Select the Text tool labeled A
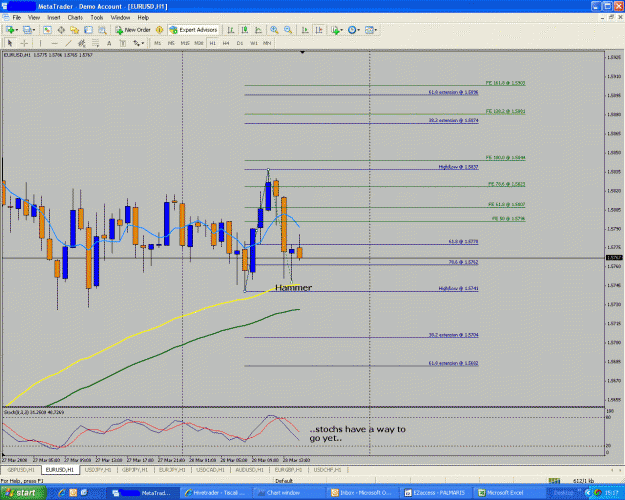625x500 pixels. (109, 43)
